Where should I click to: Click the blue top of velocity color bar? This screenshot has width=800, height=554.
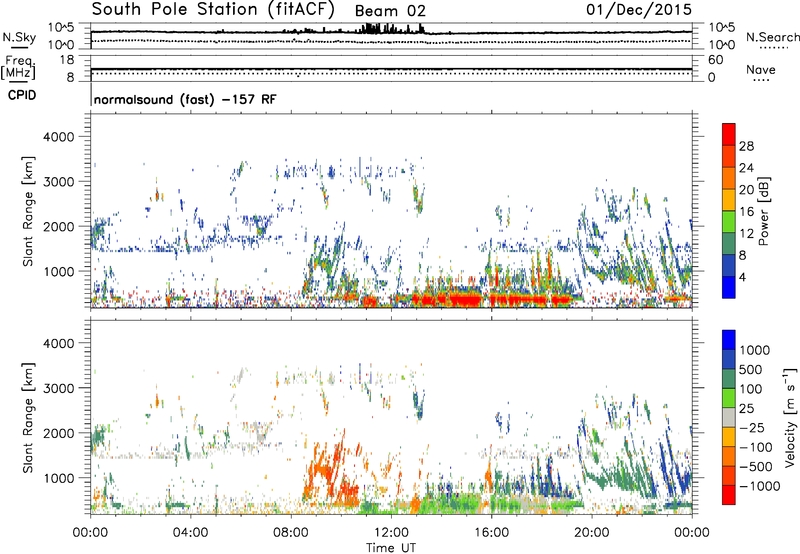tap(729, 340)
